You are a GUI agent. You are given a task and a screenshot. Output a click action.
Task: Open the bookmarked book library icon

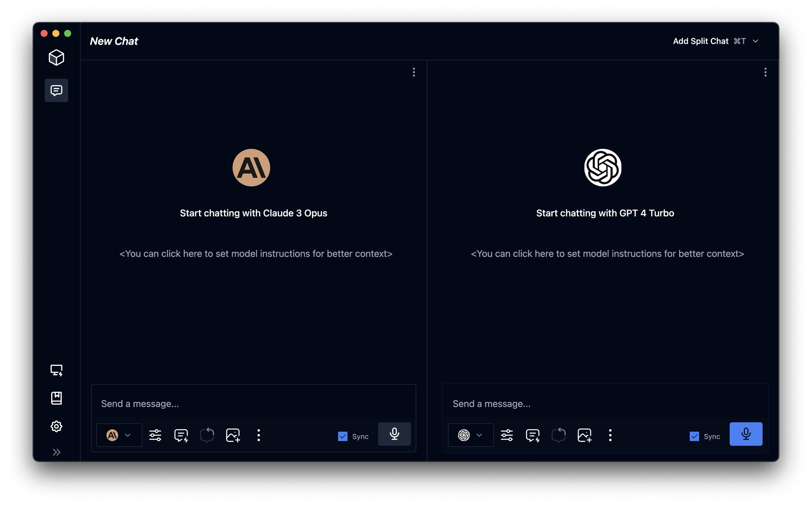(x=56, y=398)
